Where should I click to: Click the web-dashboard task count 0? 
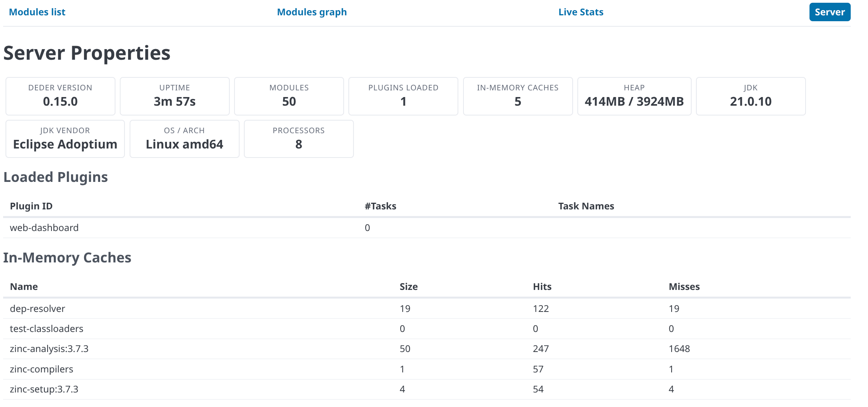tap(367, 228)
